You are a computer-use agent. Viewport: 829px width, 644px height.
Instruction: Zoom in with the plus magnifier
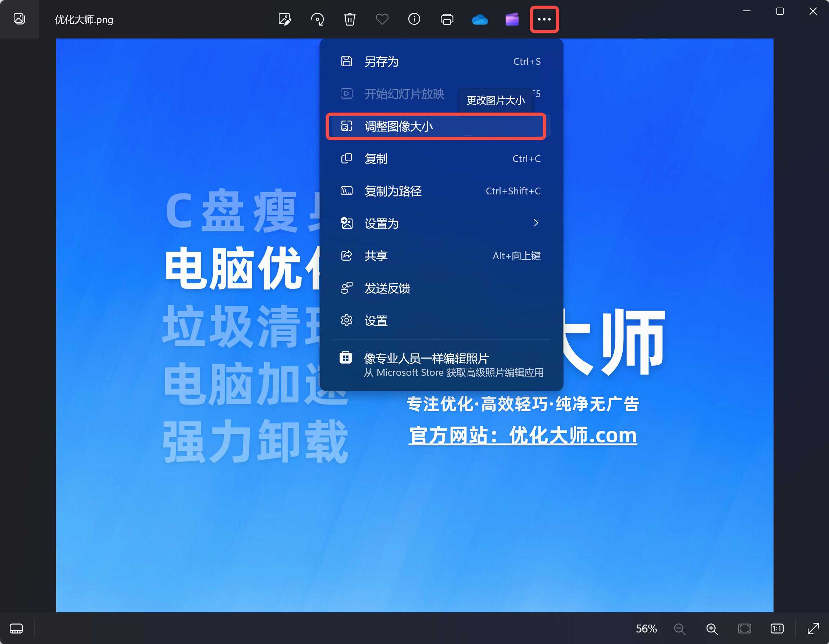point(712,629)
